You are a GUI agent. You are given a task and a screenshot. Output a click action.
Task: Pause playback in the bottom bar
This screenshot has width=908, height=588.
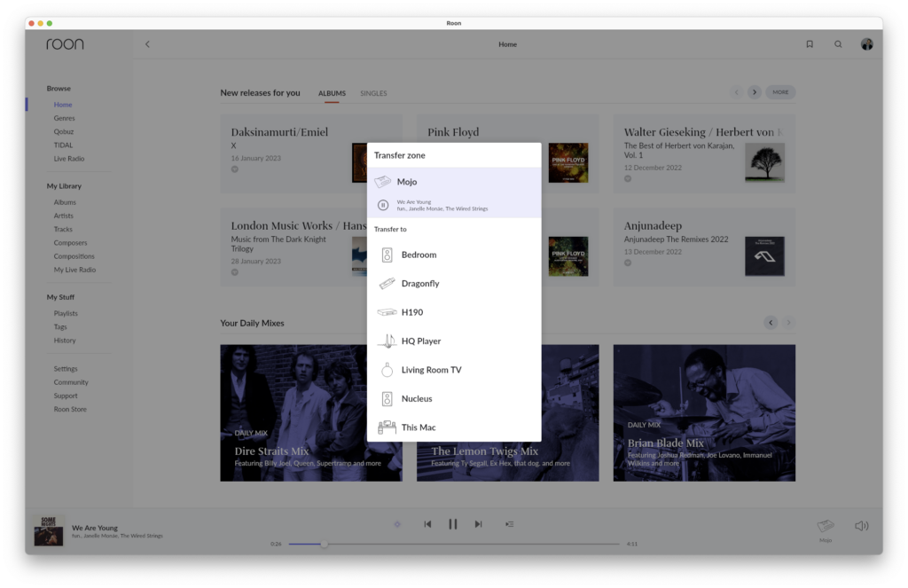(x=453, y=524)
